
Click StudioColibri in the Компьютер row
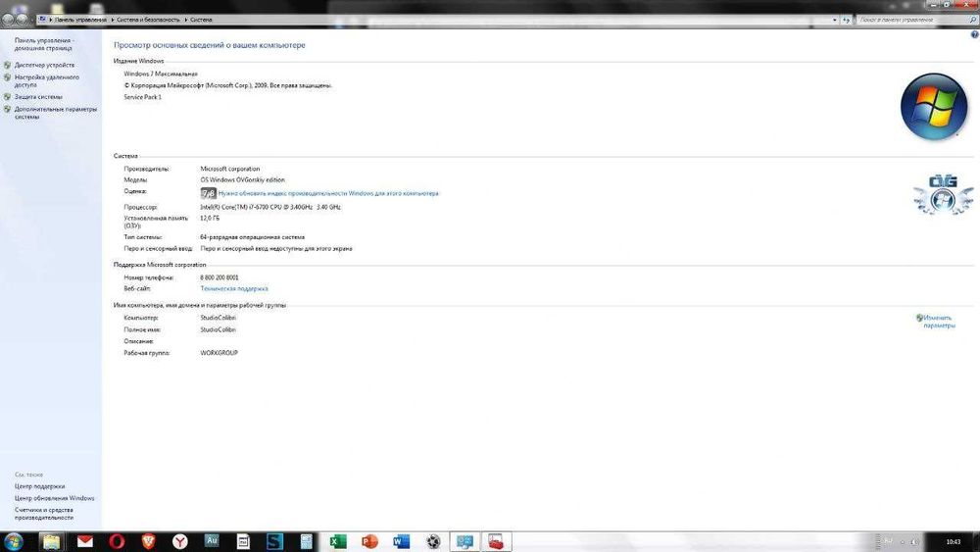click(219, 319)
